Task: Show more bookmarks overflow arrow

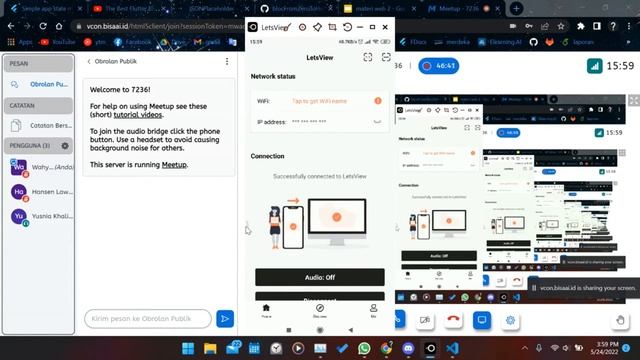Action: 628,42
